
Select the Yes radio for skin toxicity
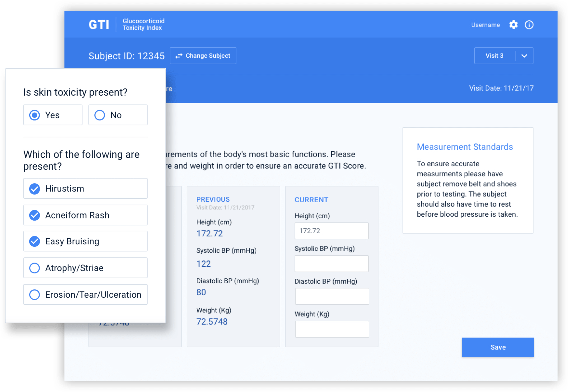click(35, 115)
